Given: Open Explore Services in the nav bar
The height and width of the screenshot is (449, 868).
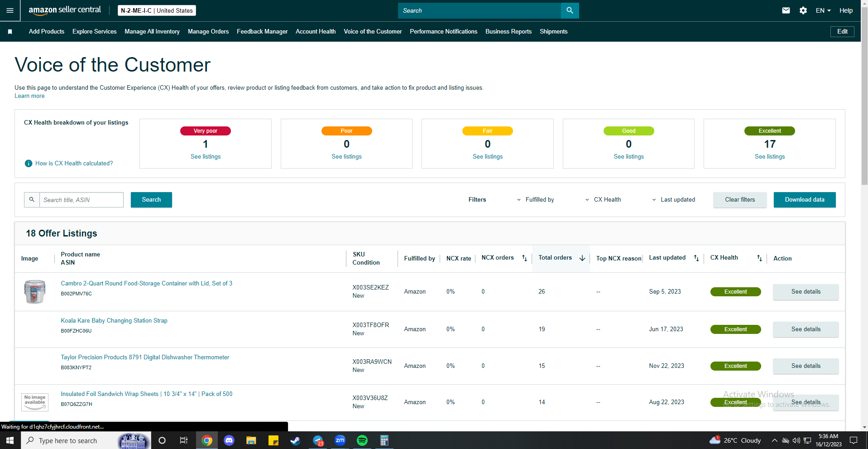Looking at the screenshot, I should tap(95, 32).
